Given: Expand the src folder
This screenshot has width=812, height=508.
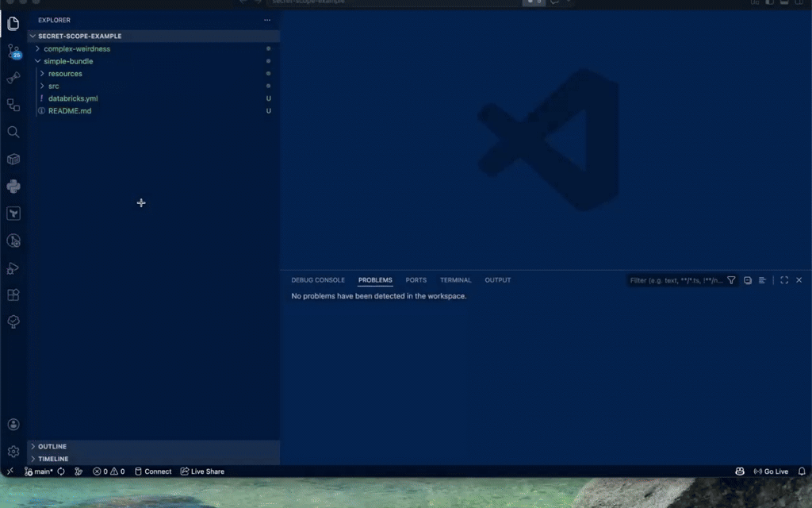Looking at the screenshot, I should [x=154, y=86].
